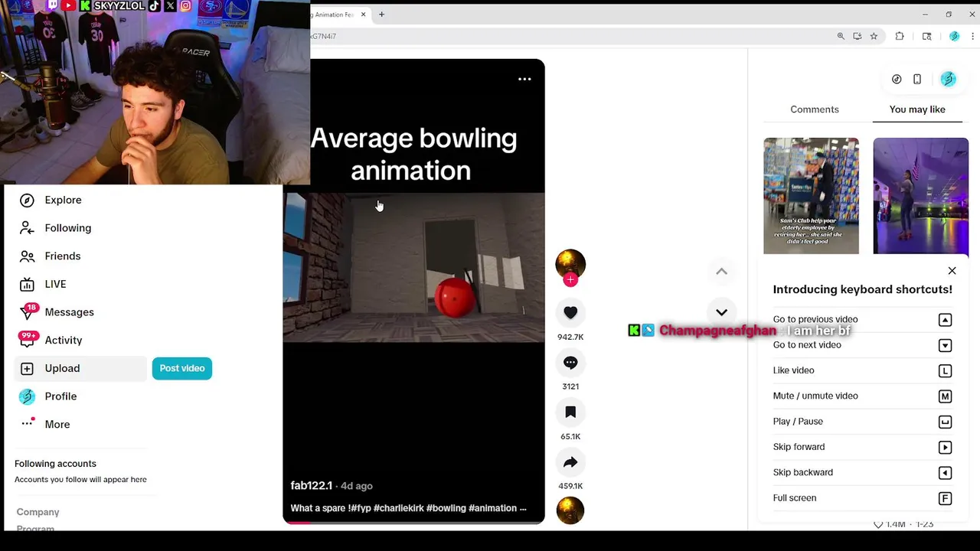Go to previous video with up arrow
This screenshot has height=551, width=980.
pos(721,272)
